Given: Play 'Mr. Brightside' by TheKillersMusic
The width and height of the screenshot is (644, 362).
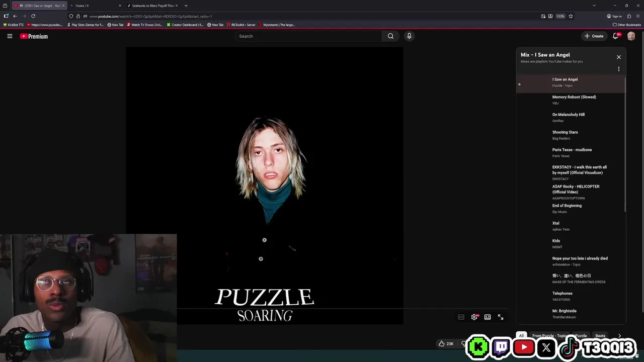Looking at the screenshot, I should pyautogui.click(x=572, y=314).
